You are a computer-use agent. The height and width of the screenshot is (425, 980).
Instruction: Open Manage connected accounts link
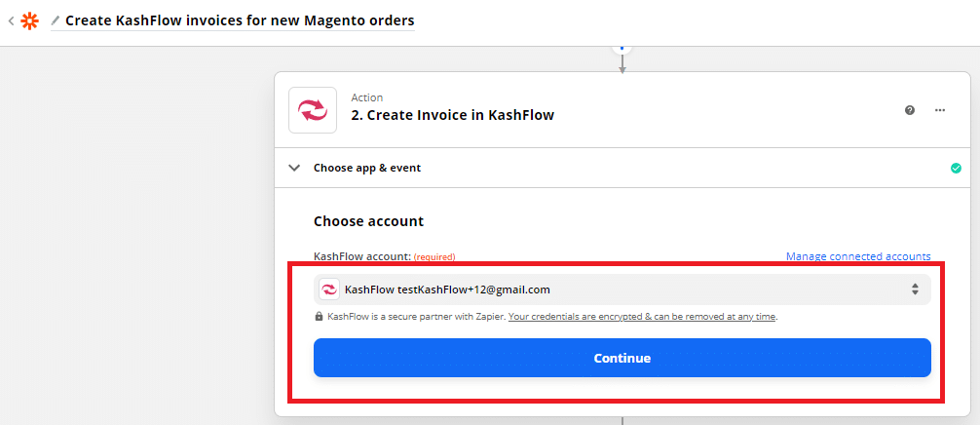(x=858, y=256)
